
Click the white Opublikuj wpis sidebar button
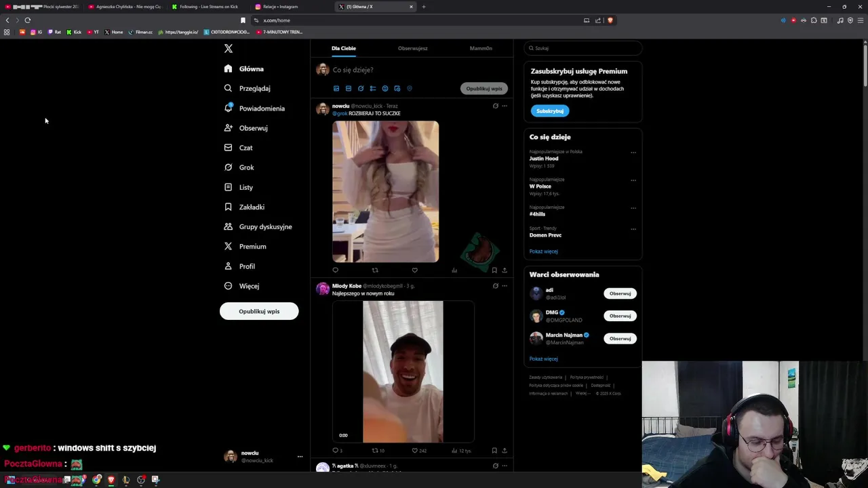coord(259,311)
